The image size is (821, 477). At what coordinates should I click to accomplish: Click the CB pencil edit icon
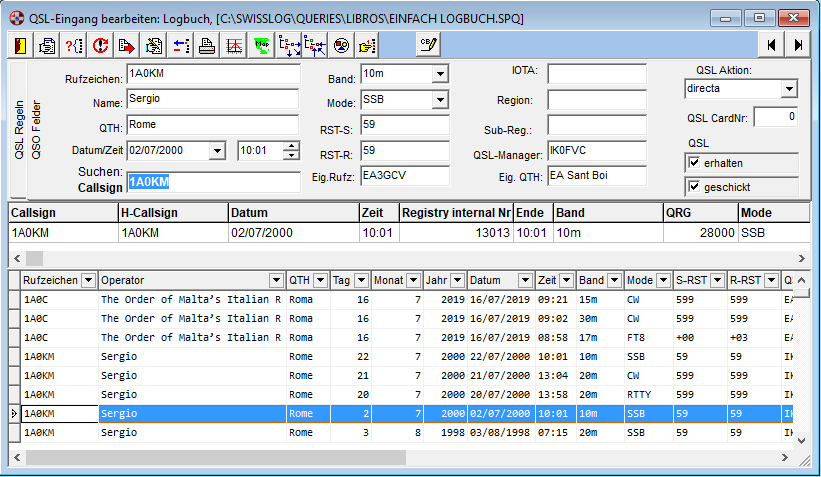429,45
